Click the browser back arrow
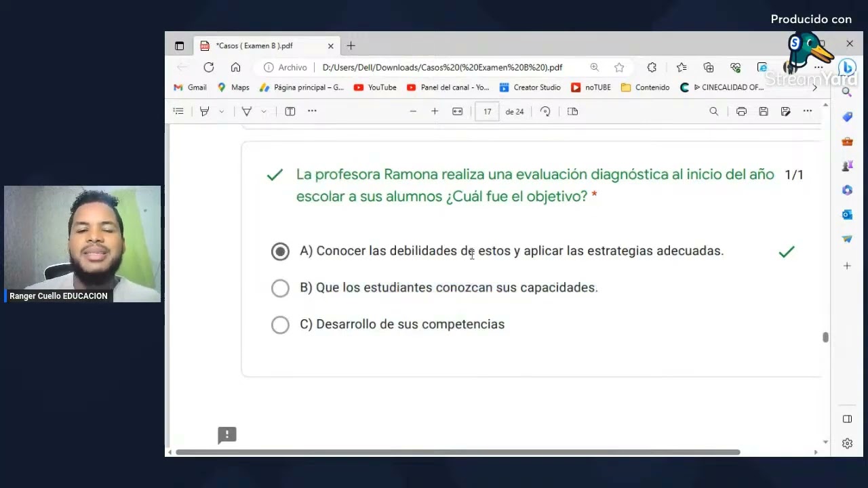Viewport: 868px width, 488px height. (182, 67)
